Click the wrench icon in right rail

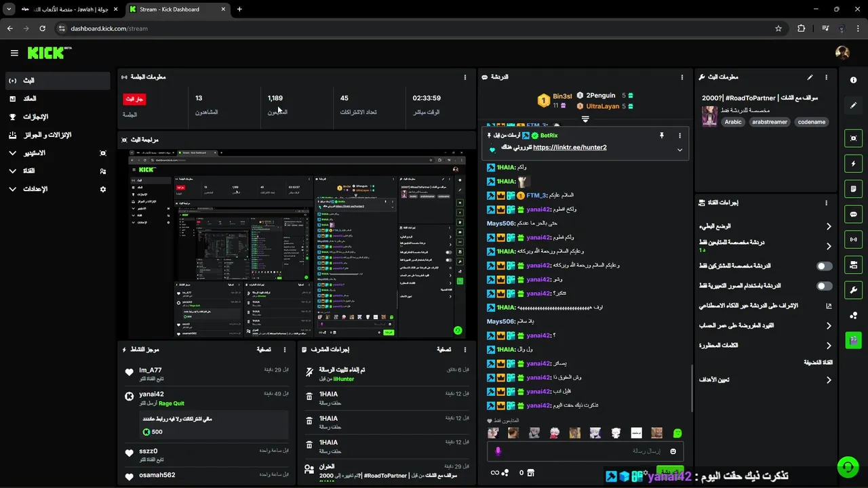(x=853, y=290)
